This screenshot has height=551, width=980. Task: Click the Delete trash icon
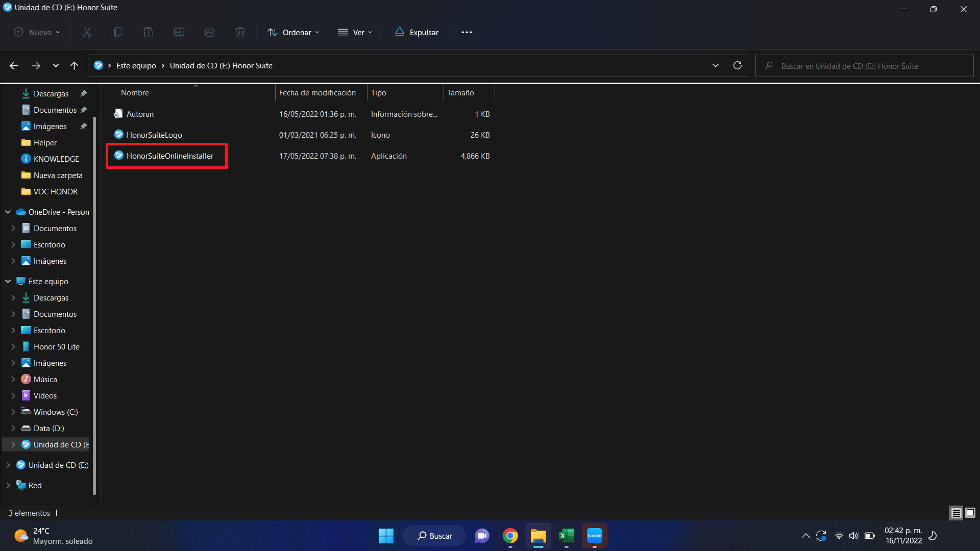pyautogui.click(x=240, y=32)
